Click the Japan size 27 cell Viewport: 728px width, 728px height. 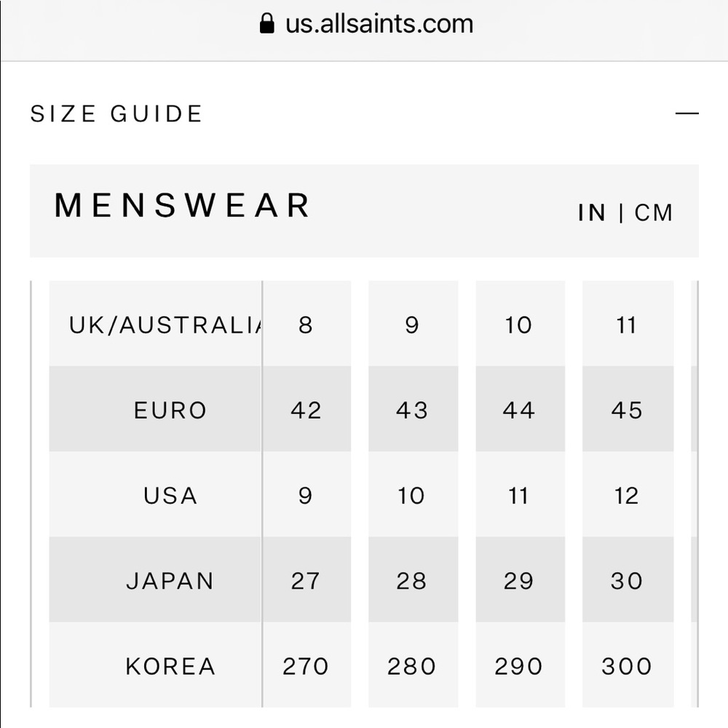(306, 581)
